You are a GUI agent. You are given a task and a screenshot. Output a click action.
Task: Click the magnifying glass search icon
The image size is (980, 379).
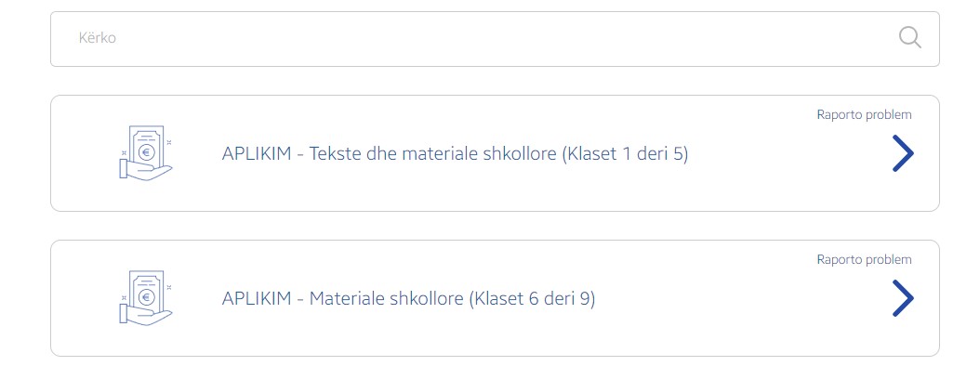tap(910, 37)
